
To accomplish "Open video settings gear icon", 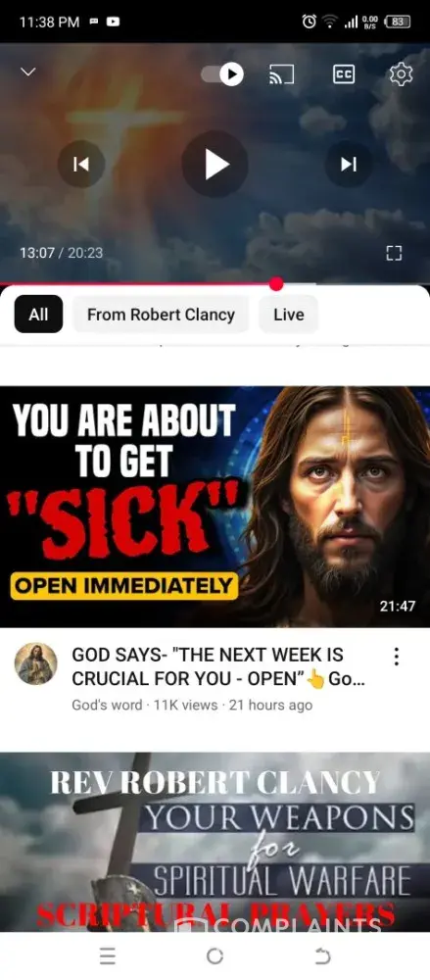I will tap(401, 75).
